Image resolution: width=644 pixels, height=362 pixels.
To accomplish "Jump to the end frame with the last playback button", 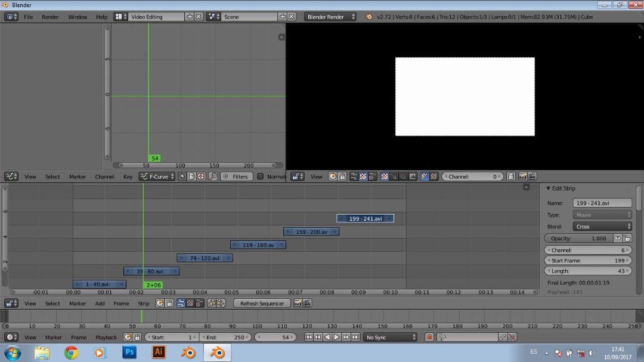I will pyautogui.click(x=355, y=337).
